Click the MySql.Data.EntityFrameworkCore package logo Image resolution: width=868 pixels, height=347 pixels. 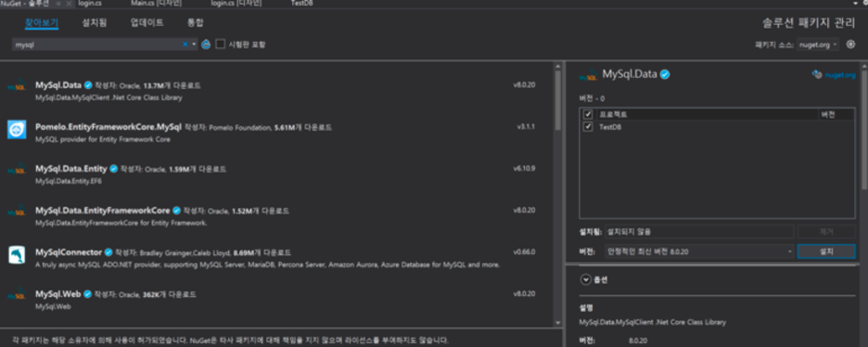pyautogui.click(x=16, y=212)
